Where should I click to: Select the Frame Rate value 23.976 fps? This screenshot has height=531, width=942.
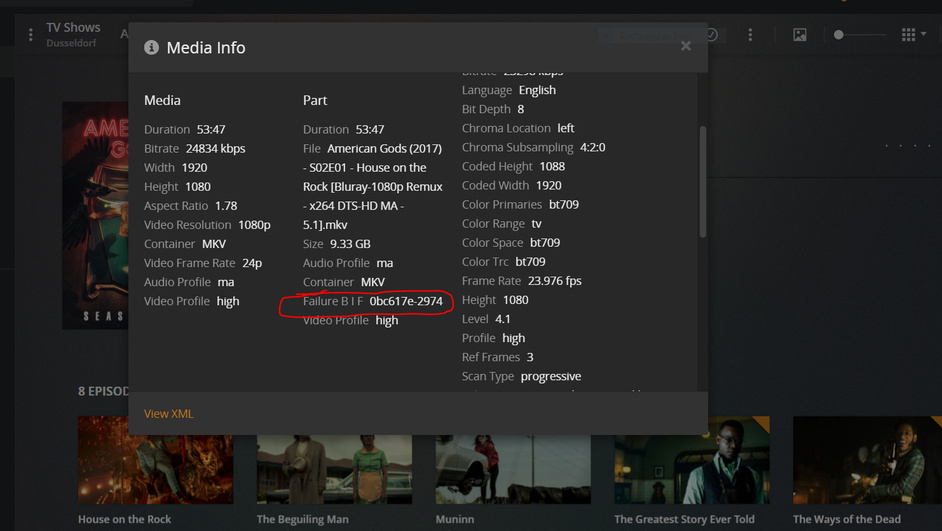[x=555, y=281]
